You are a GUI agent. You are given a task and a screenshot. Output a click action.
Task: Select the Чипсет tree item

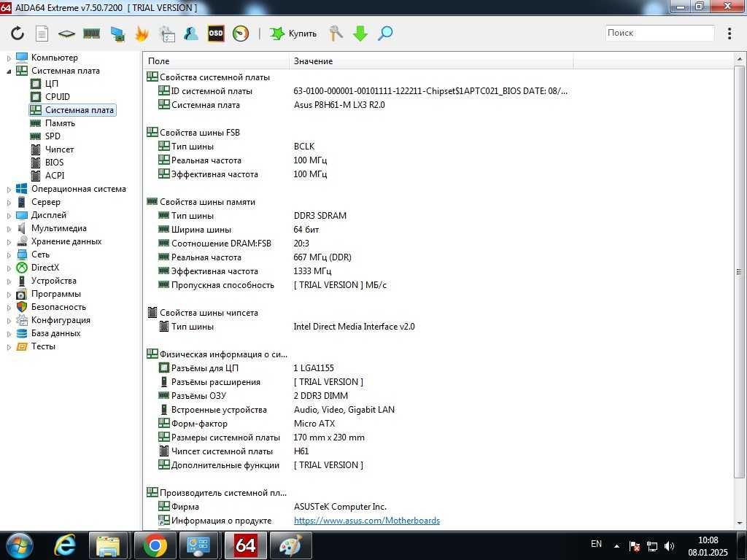pyautogui.click(x=59, y=149)
